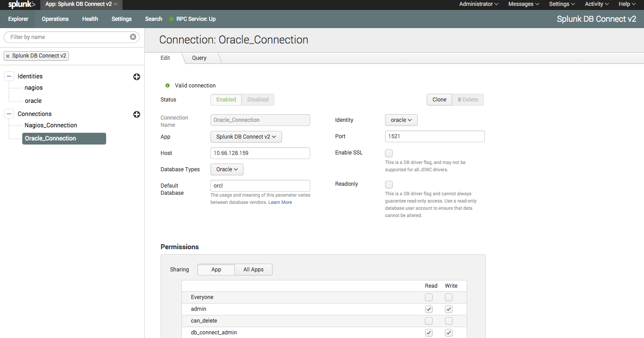Set status to Disabled

click(258, 100)
